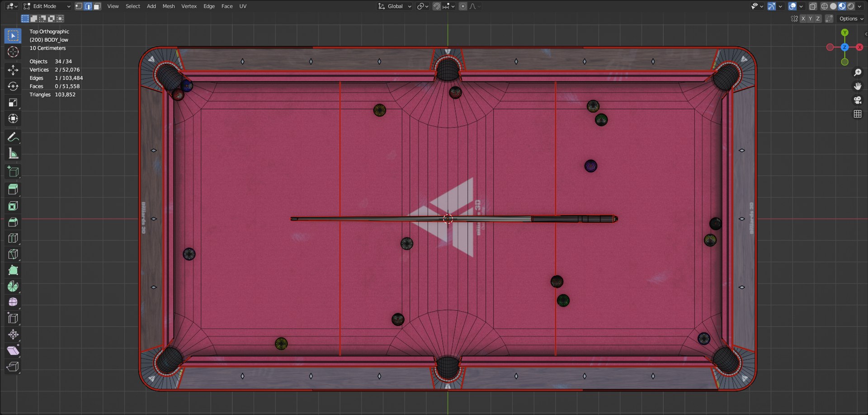Image resolution: width=868 pixels, height=415 pixels.
Task: Open the UV menu
Action: [x=243, y=6]
